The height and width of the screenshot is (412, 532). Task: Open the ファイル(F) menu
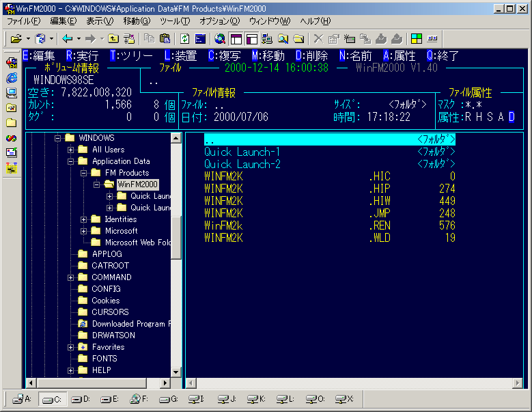pyautogui.click(x=24, y=21)
